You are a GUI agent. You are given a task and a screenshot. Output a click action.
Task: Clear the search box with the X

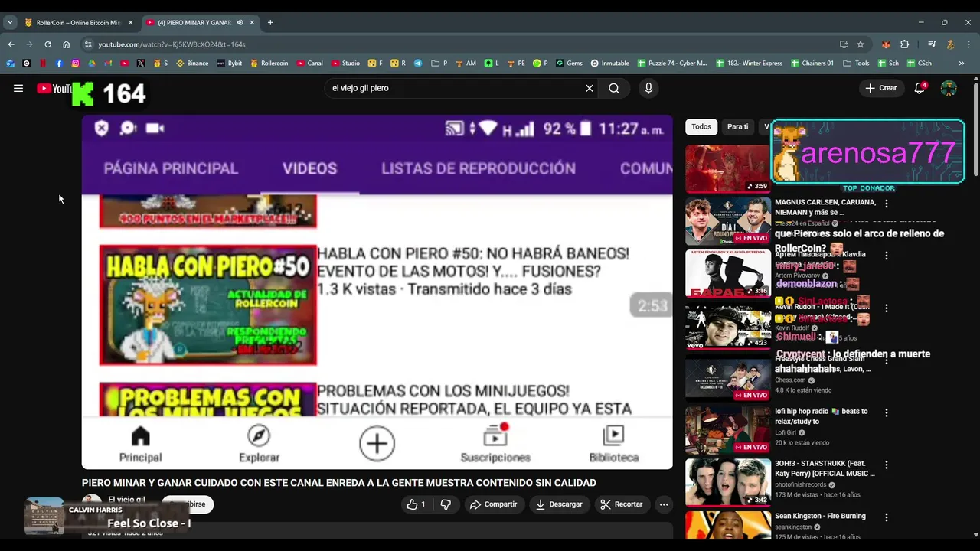pyautogui.click(x=590, y=88)
